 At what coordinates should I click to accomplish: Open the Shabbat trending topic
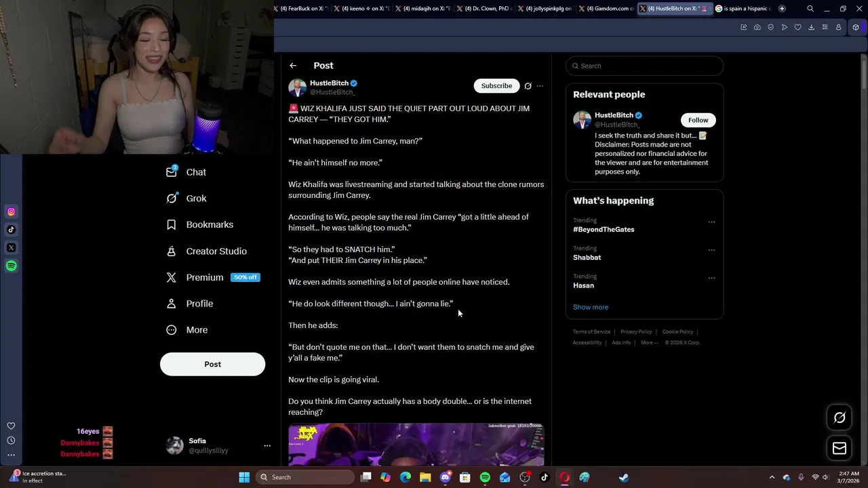pos(587,258)
